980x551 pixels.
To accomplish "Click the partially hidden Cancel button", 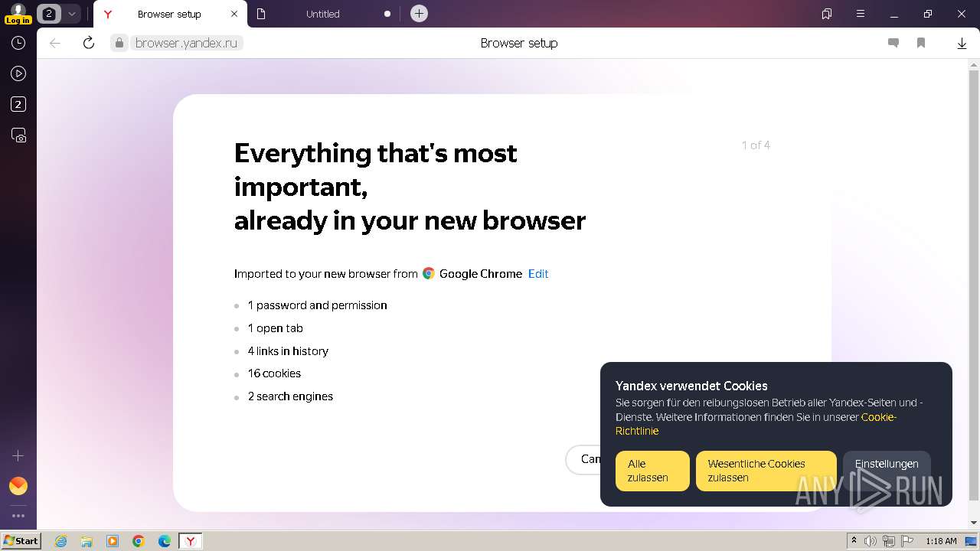I will (583, 459).
